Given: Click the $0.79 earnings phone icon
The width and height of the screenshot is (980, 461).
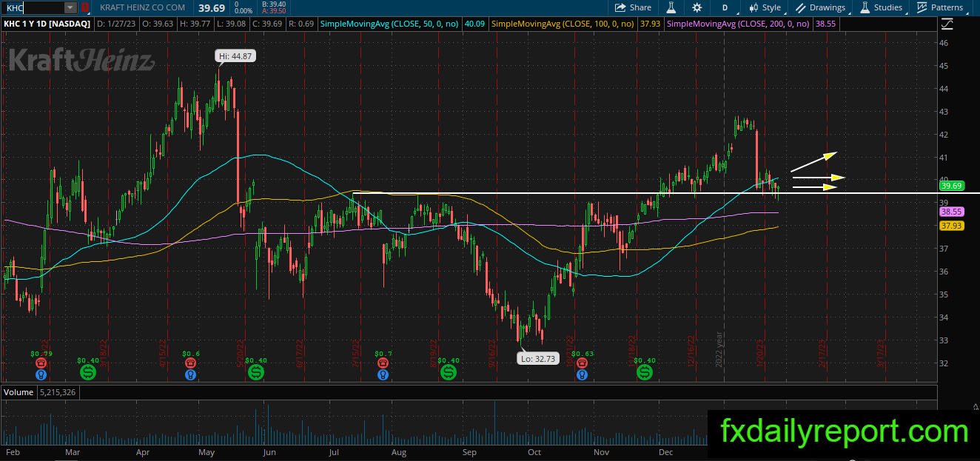Looking at the screenshot, I should 41,363.
